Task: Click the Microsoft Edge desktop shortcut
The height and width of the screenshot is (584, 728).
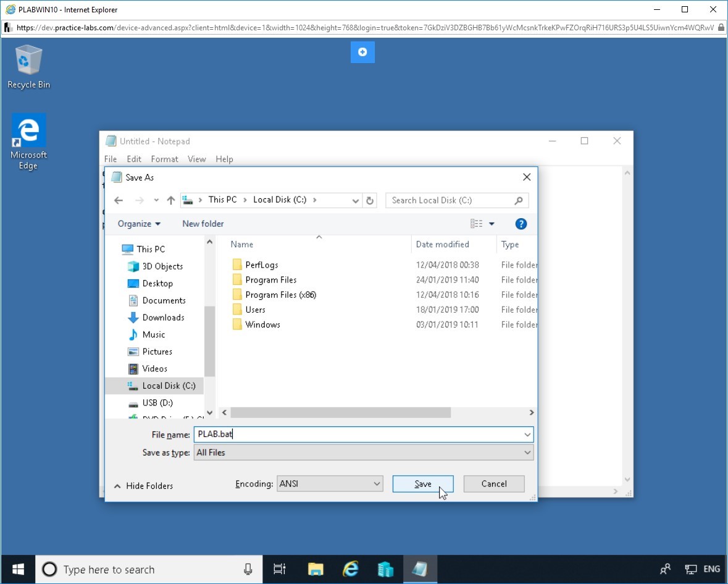Action: point(28,142)
